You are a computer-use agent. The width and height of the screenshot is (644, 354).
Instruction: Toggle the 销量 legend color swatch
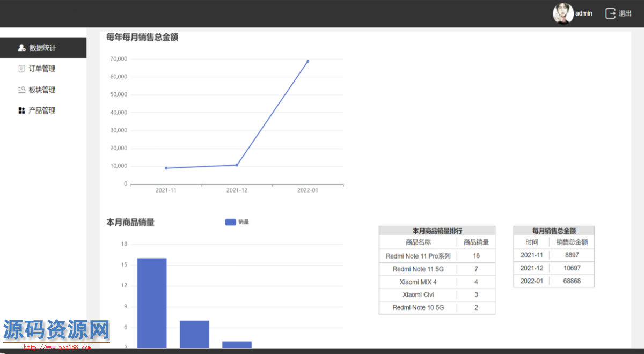click(x=231, y=222)
